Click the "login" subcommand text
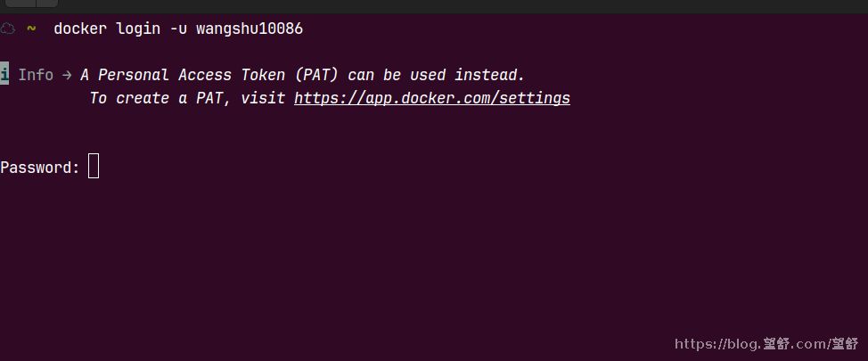The image size is (868, 361). point(138,29)
